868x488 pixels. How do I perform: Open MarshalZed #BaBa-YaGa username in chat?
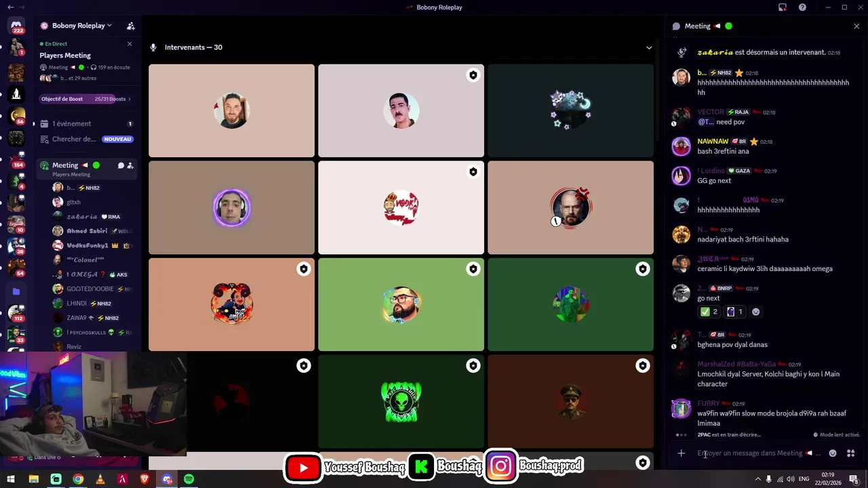tap(737, 364)
